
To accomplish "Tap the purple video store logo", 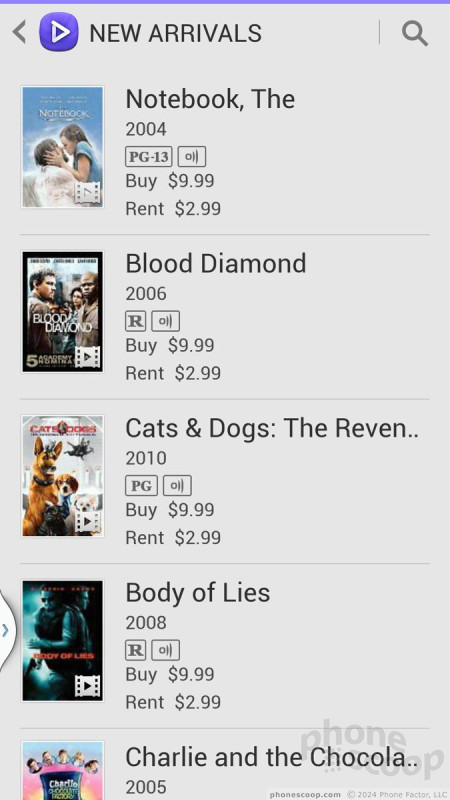I will tap(59, 32).
